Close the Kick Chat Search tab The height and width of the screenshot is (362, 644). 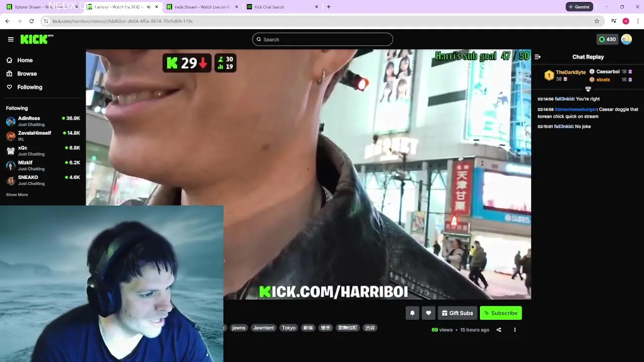click(316, 7)
